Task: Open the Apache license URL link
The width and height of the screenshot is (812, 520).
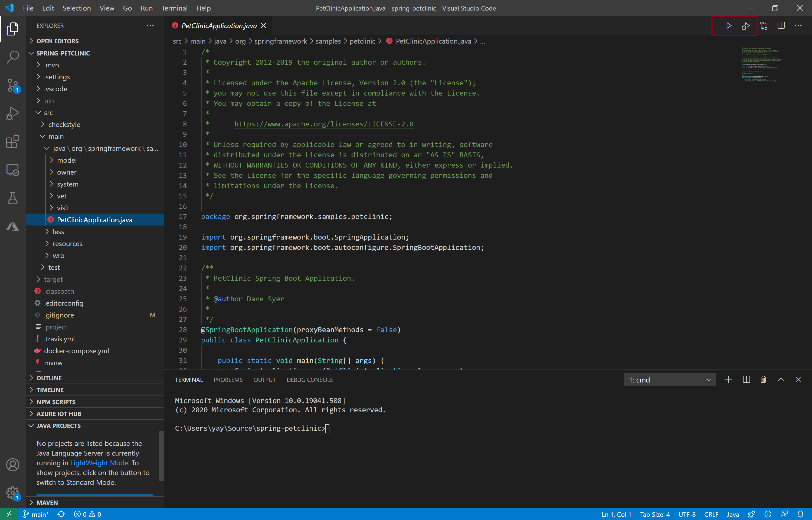Action: [324, 124]
